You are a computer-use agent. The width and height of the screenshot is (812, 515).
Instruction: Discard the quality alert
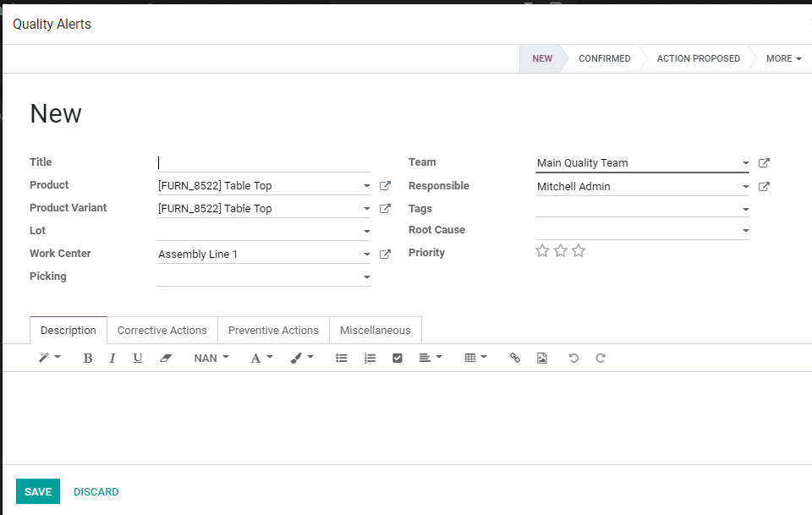[x=96, y=491]
